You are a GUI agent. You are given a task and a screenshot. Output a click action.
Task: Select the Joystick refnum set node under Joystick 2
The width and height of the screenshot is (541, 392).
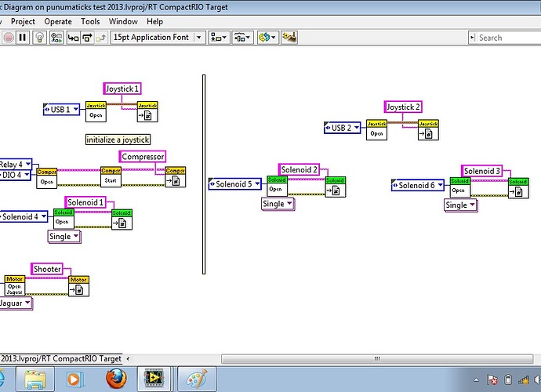click(429, 130)
